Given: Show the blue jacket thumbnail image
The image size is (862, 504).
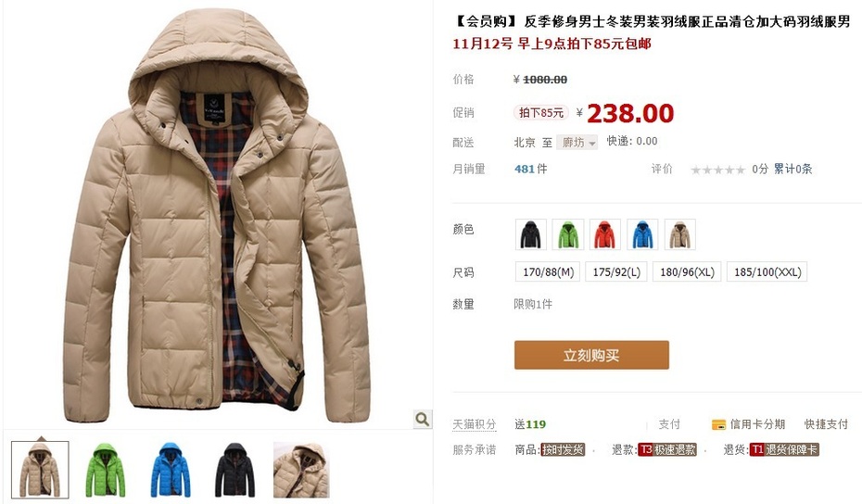Looking at the screenshot, I should [170, 470].
